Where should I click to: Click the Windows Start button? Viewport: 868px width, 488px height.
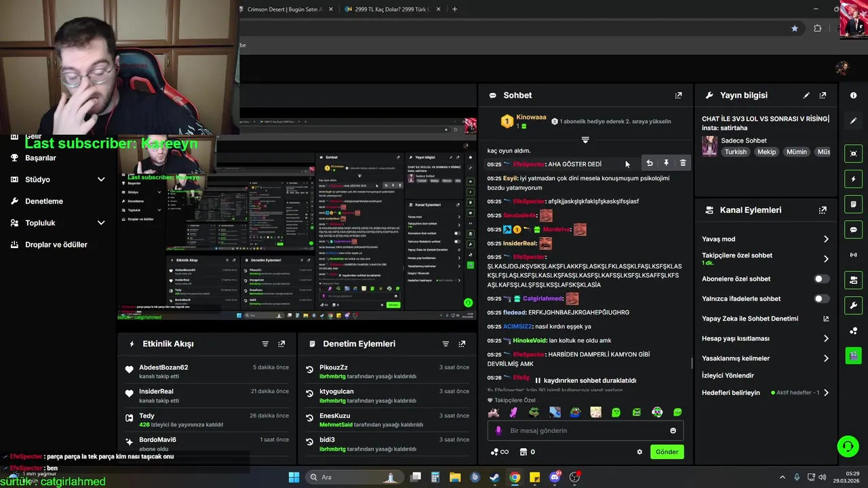click(294, 477)
